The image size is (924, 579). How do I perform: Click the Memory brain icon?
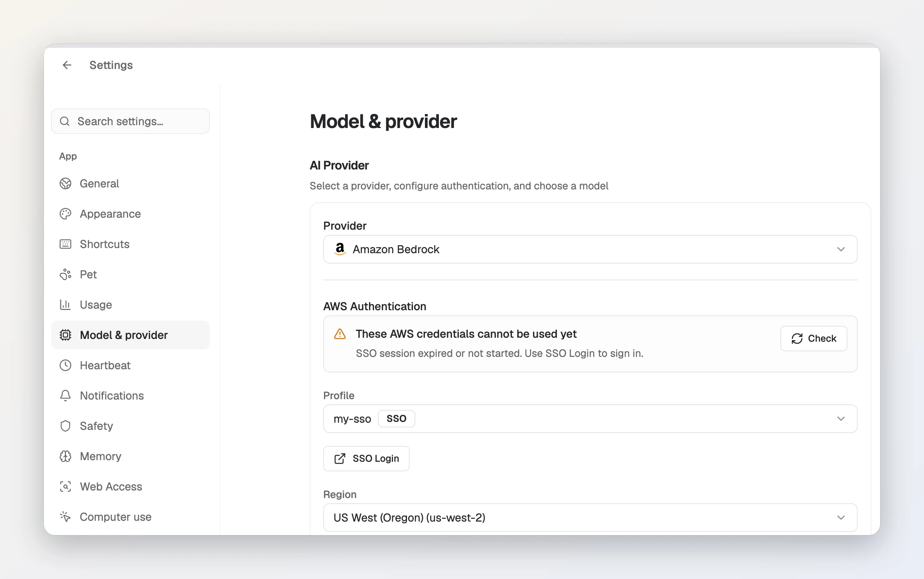[x=65, y=456]
